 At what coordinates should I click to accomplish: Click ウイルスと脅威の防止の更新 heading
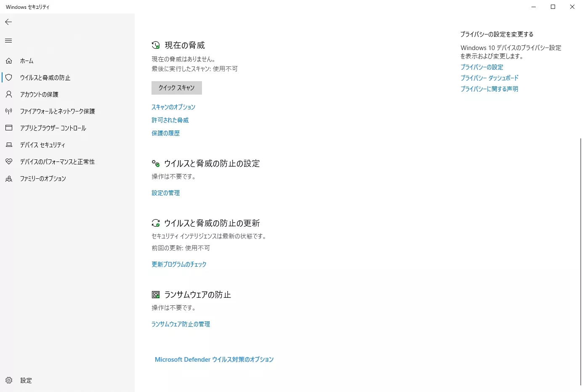(212, 223)
